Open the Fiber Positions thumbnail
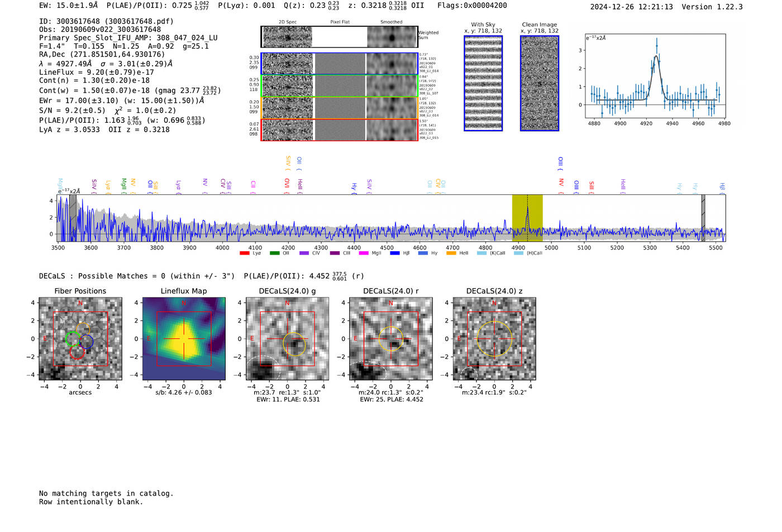This screenshot has height=532, width=782. click(x=80, y=339)
